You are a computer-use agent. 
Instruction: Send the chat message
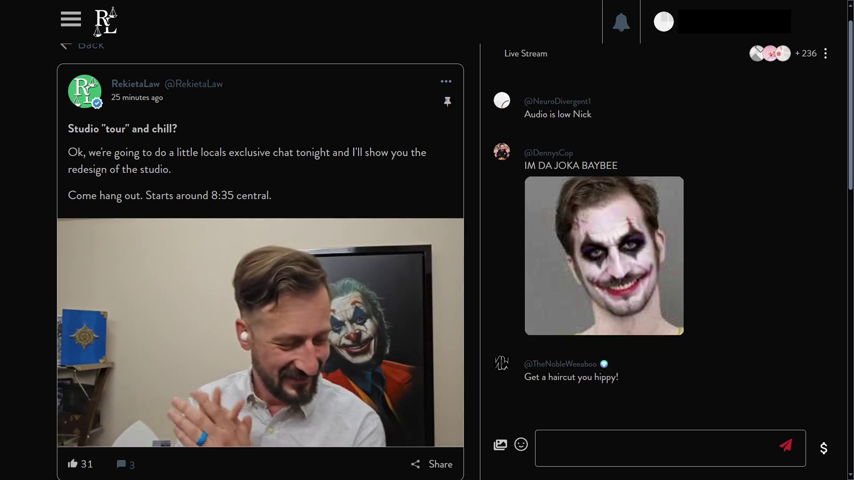(786, 446)
